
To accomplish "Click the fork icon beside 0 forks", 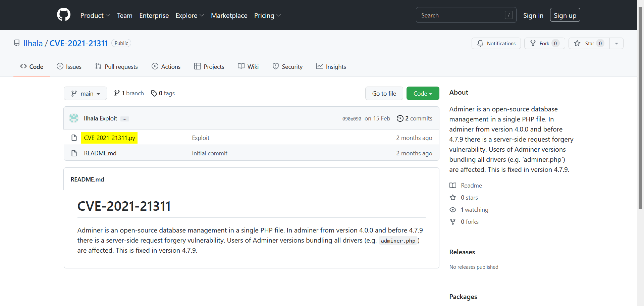I will (x=453, y=221).
